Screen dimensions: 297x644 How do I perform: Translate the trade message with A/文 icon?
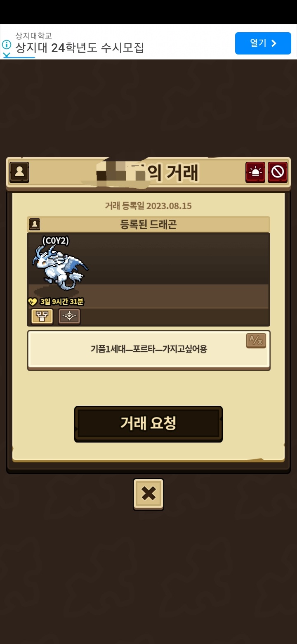coord(256,341)
